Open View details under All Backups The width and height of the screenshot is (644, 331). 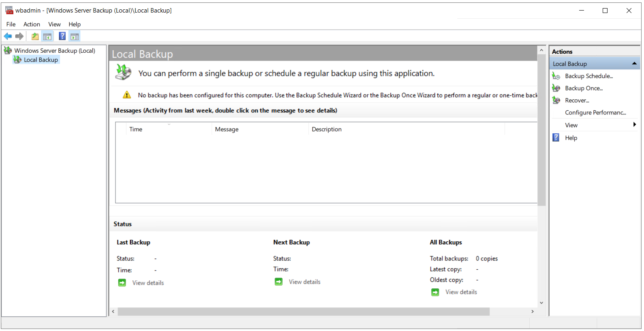(461, 292)
